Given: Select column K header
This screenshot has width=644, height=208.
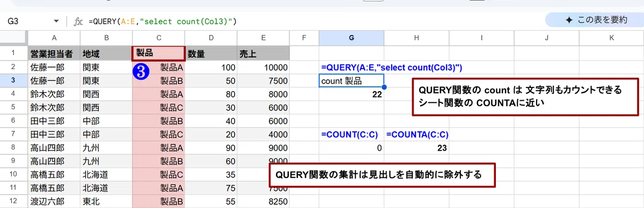Looking at the screenshot, I should coord(611,38).
